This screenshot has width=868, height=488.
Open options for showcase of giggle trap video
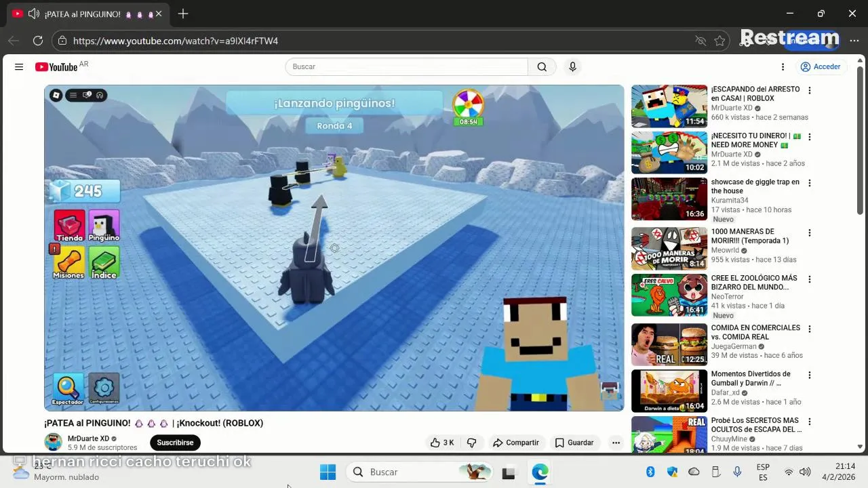pyautogui.click(x=809, y=183)
